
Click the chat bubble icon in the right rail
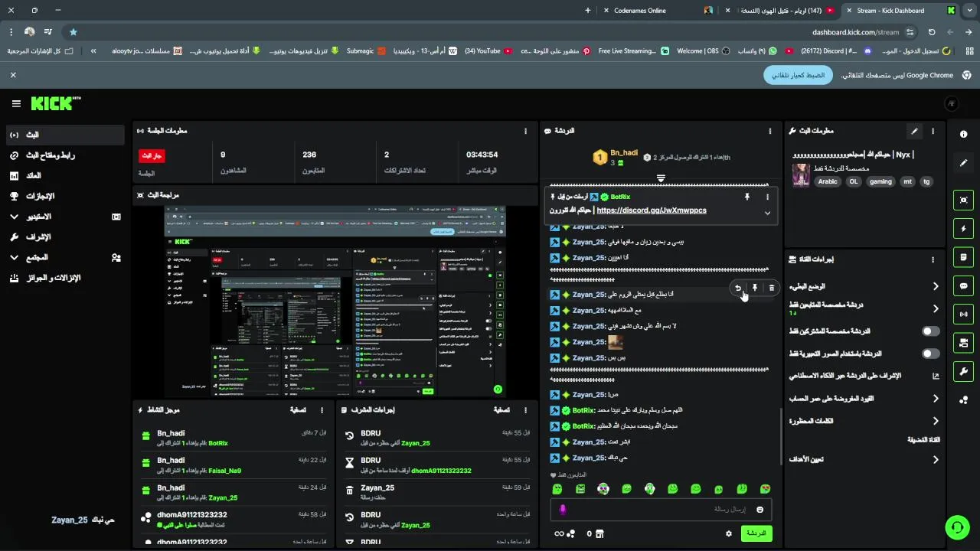coord(963,285)
